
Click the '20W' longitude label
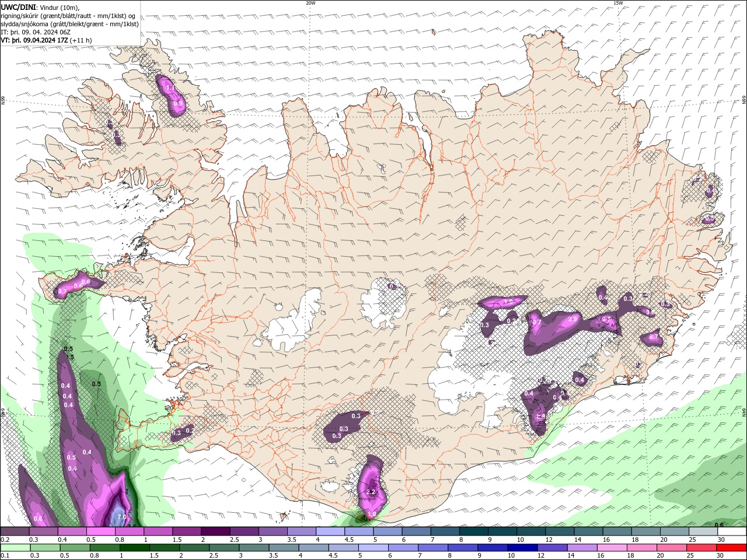310,3
